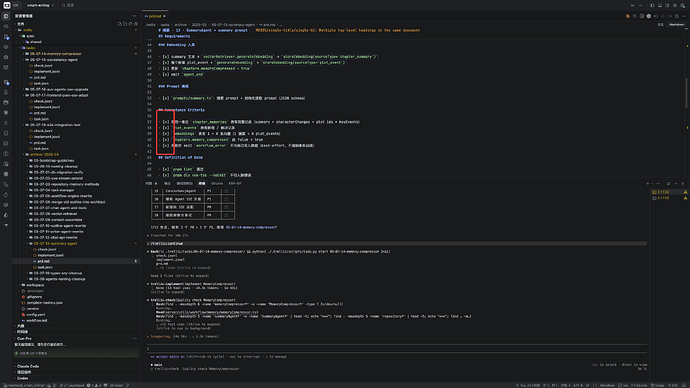Open explorer panel more actions menu
Image resolution: width=690 pixels, height=388 pixels.
point(135,16)
